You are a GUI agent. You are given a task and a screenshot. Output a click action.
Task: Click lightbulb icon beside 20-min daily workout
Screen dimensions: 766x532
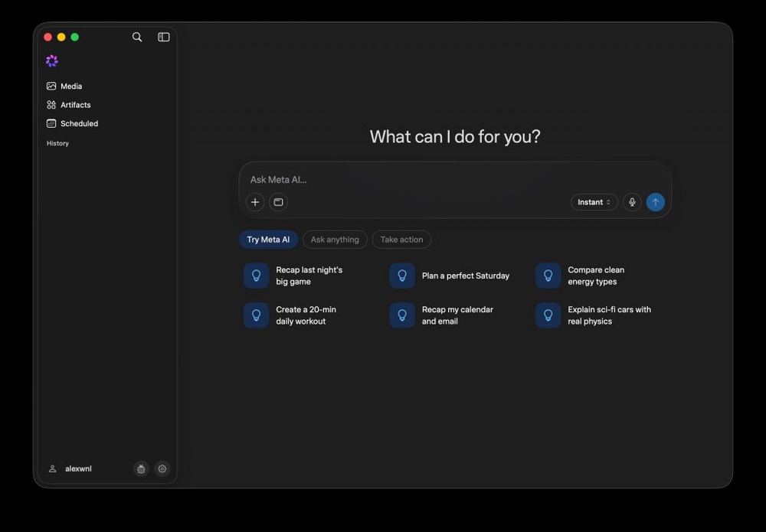point(256,315)
